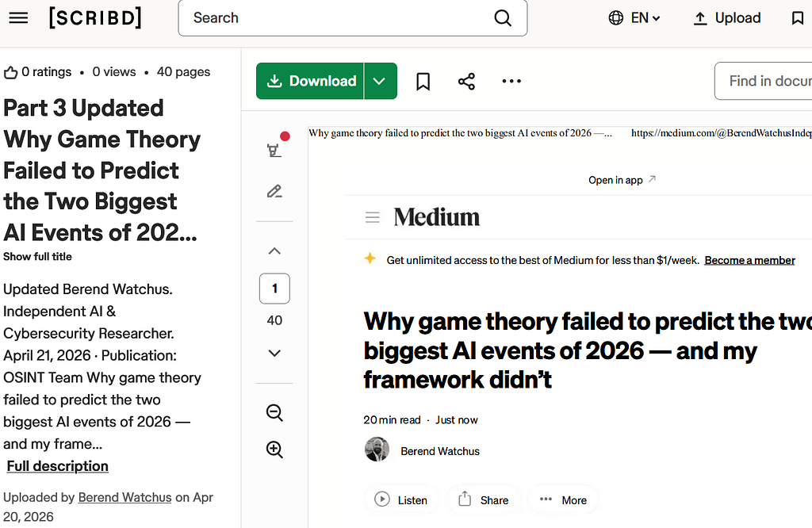Save document with toolbar bookmark icon
The height and width of the screenshot is (528, 812).
[423, 82]
